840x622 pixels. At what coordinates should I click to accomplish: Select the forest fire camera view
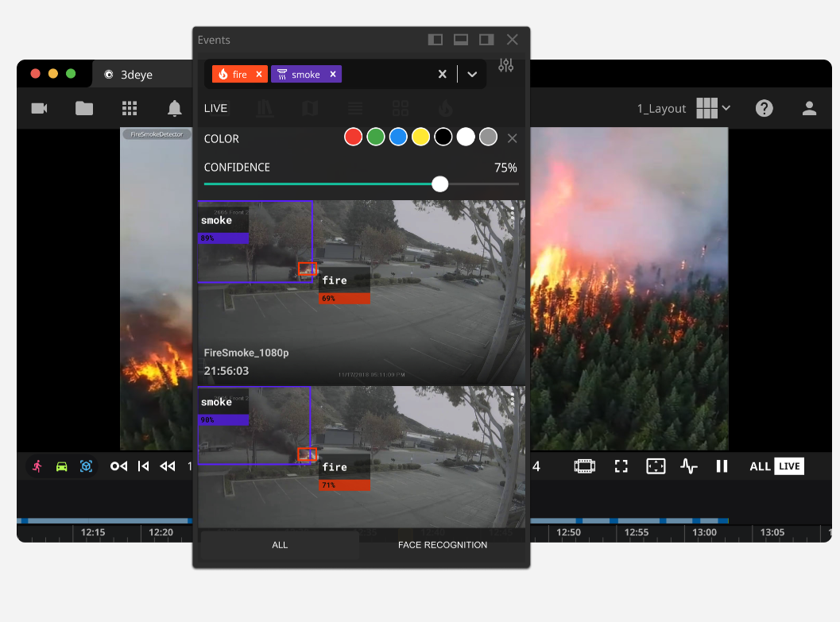(629, 288)
